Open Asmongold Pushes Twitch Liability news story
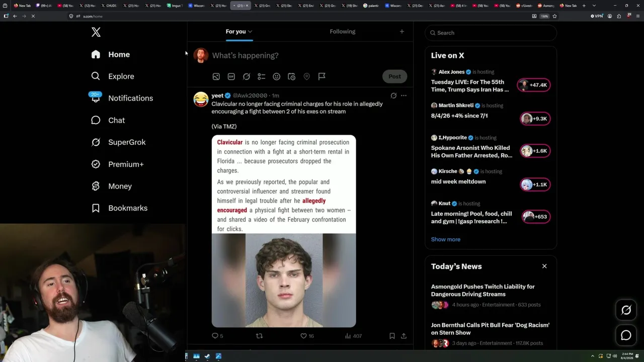This screenshot has height=362, width=644. click(483, 290)
